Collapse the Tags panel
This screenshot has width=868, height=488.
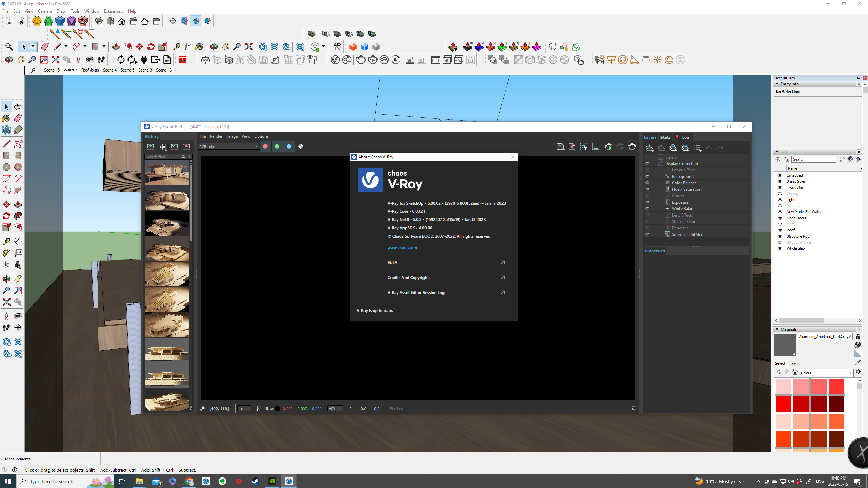tap(777, 152)
